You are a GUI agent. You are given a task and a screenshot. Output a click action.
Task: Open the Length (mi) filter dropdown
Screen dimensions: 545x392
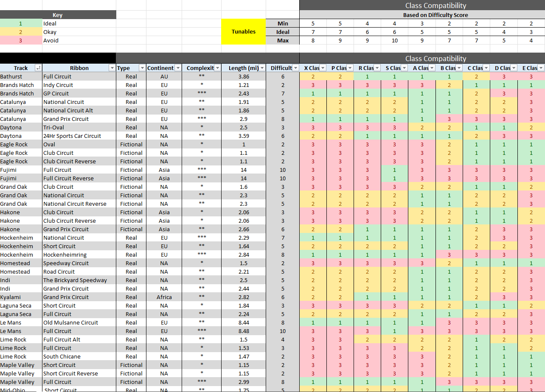(262, 68)
